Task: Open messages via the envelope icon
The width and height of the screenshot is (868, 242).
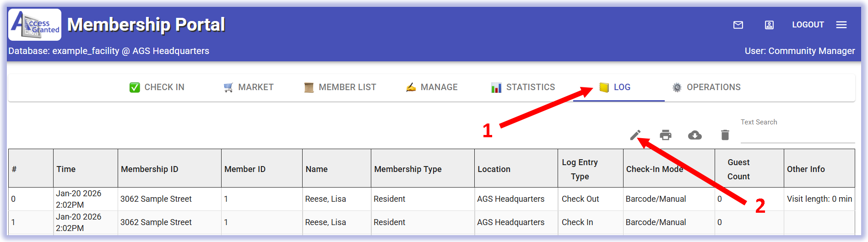Action: 738,25
